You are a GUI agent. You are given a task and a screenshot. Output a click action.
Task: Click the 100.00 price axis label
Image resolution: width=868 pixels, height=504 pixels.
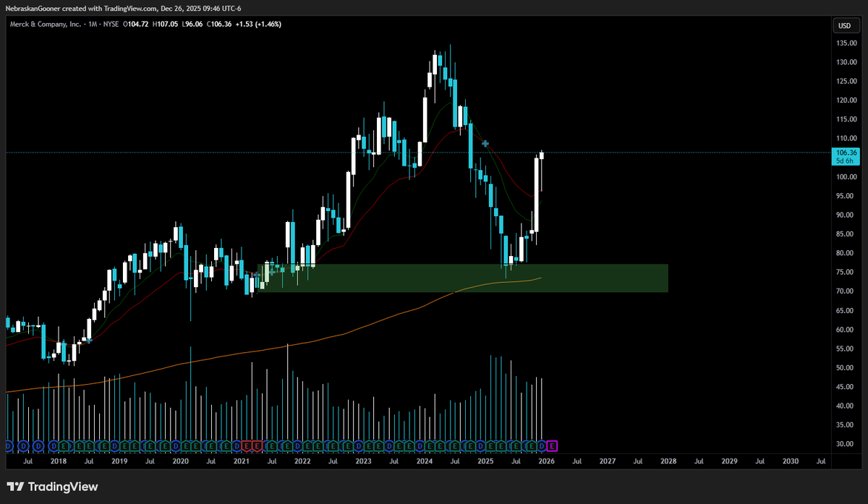[x=846, y=177]
